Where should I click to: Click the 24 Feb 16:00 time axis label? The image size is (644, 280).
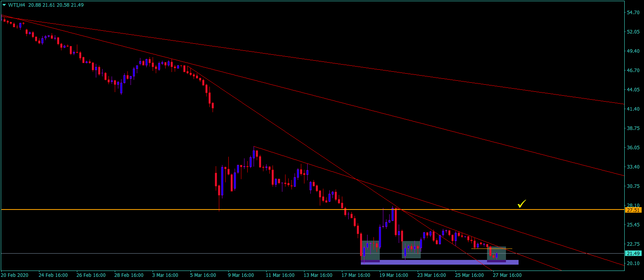coord(53,275)
